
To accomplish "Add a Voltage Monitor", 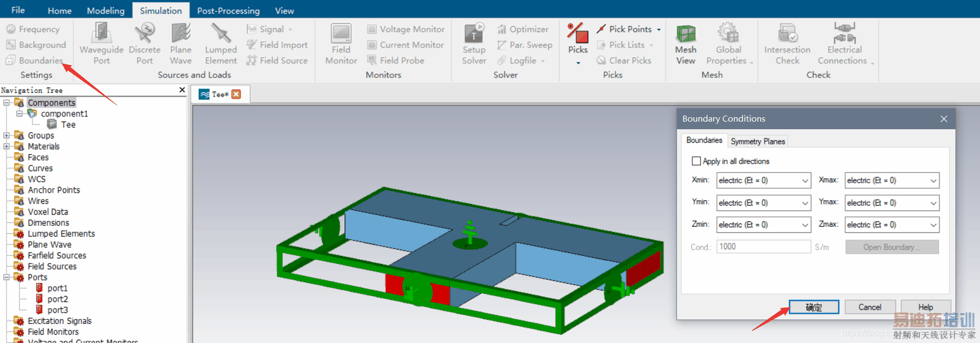I will click(406, 29).
